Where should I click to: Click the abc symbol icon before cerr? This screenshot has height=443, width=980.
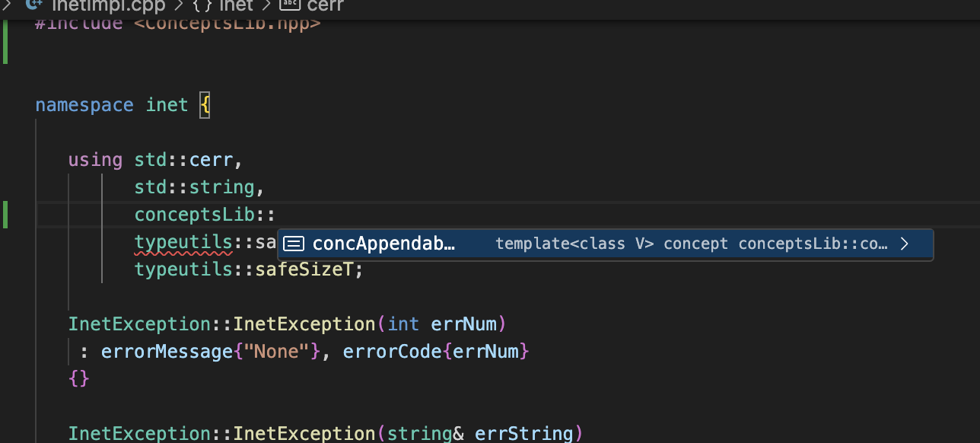(290, 5)
